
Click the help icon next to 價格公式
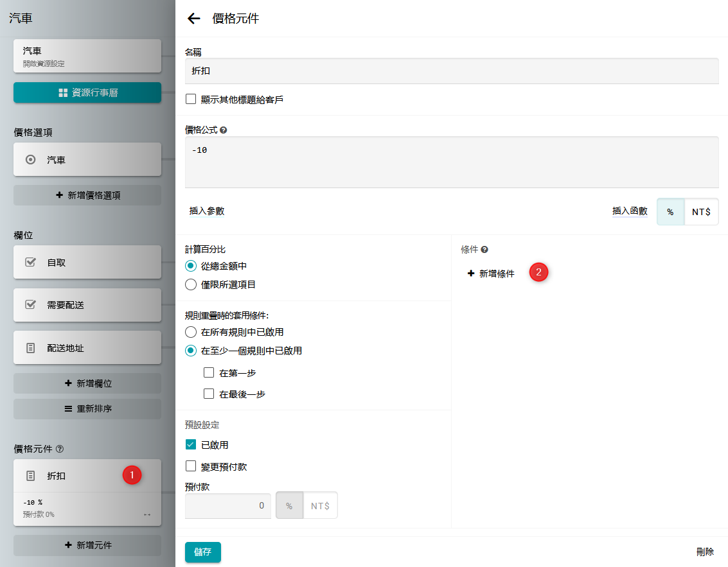click(x=224, y=130)
